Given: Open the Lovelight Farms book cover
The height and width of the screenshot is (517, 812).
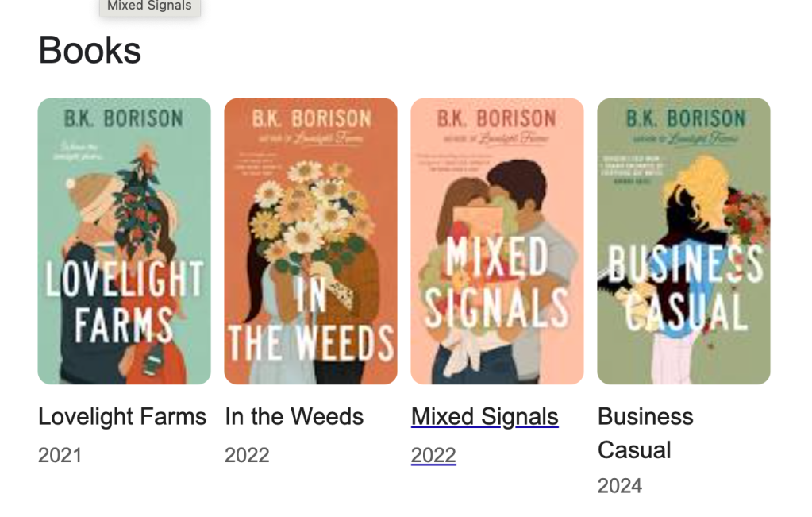Looking at the screenshot, I should coord(124,241).
